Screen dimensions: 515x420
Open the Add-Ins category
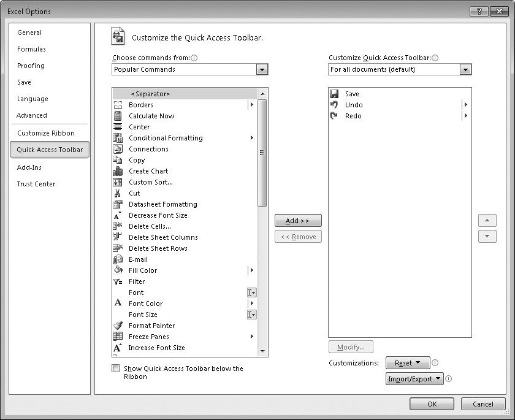click(29, 167)
